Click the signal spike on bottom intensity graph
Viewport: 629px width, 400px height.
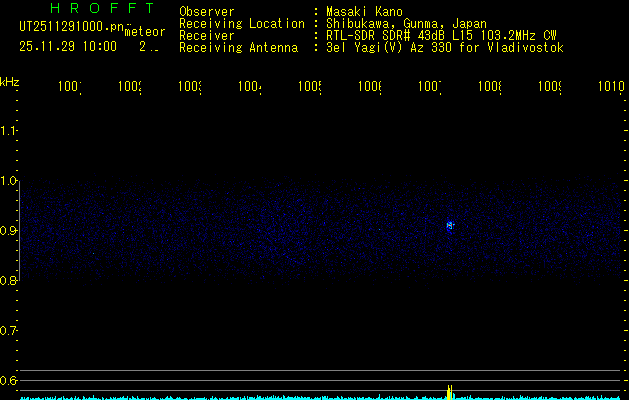tap(449, 390)
